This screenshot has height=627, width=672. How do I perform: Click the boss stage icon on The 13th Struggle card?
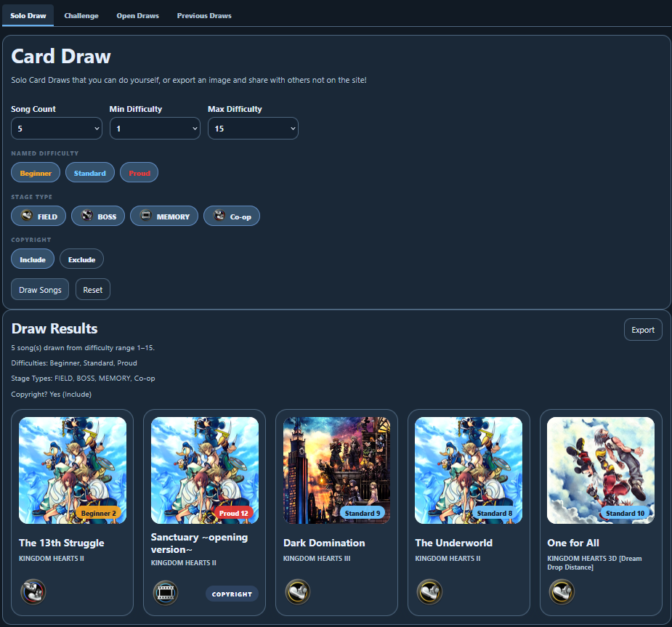[x=33, y=592]
